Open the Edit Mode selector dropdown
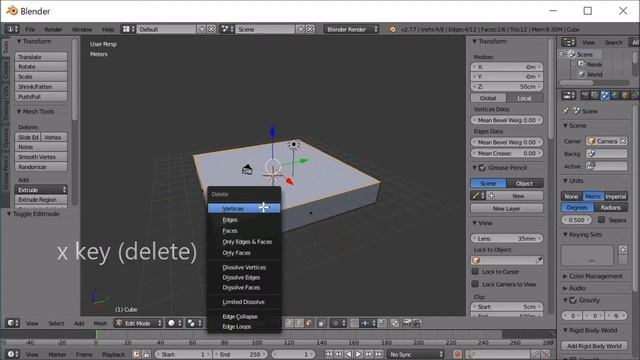 [138, 323]
